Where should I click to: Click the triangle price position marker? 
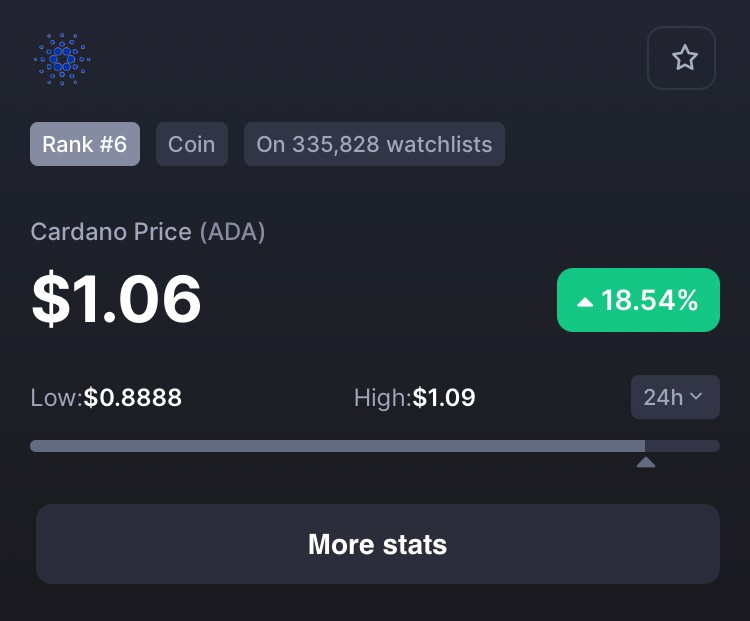[x=646, y=462]
